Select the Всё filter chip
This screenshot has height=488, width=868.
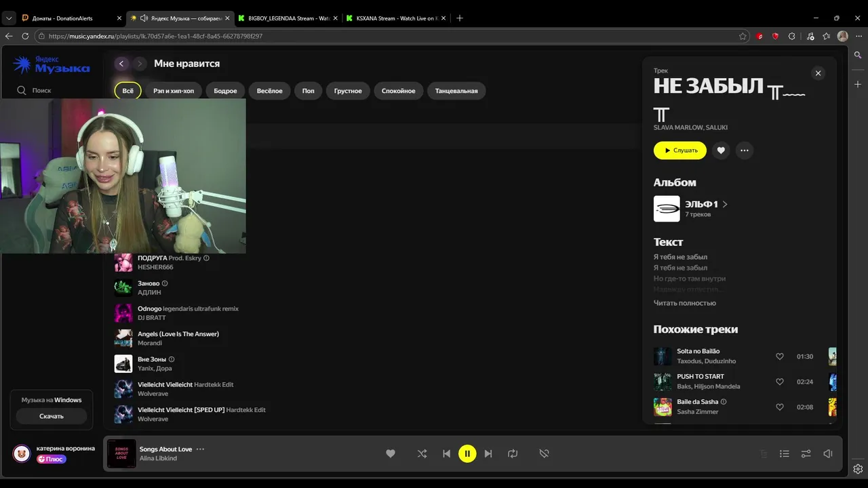click(x=127, y=91)
